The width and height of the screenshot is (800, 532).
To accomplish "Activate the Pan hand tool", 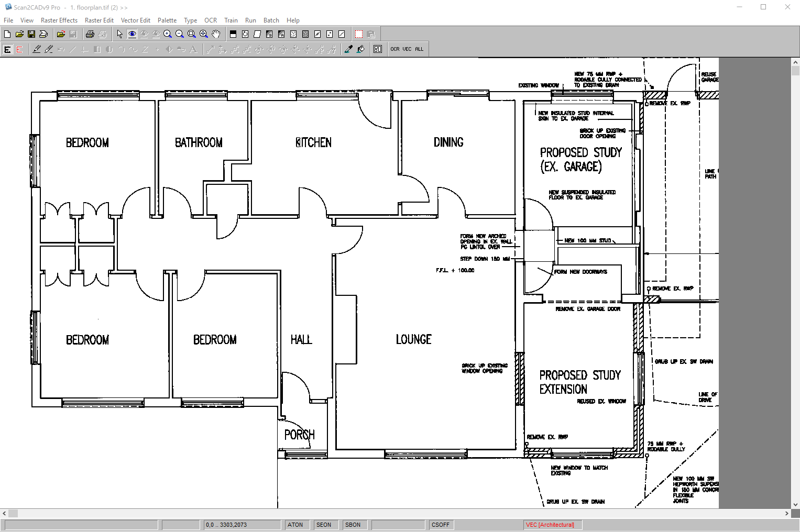I will click(216, 34).
